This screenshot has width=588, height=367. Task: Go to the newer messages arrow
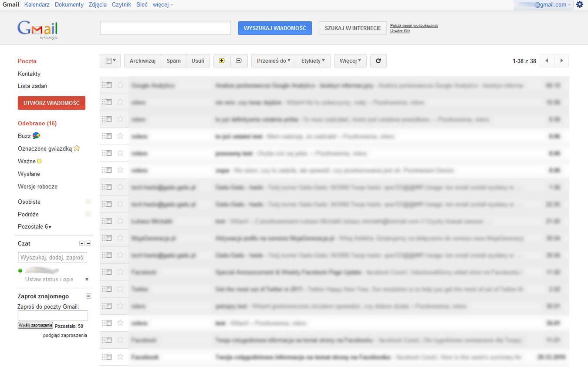547,61
